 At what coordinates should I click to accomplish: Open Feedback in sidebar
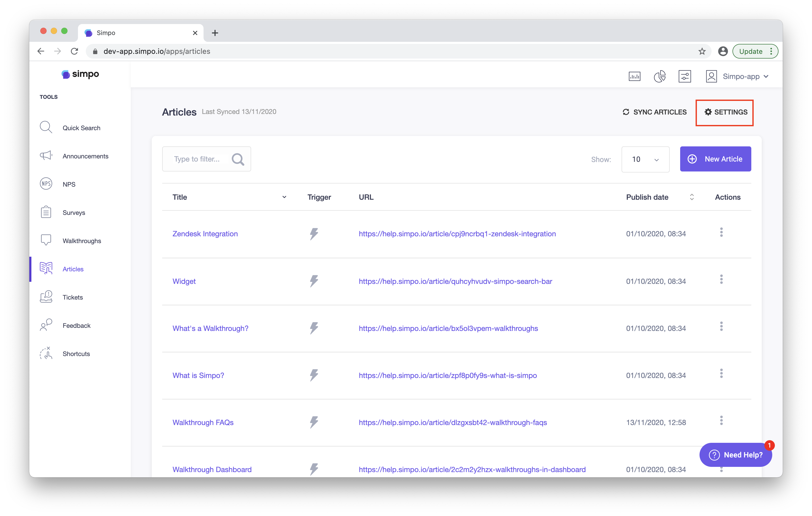pos(77,325)
